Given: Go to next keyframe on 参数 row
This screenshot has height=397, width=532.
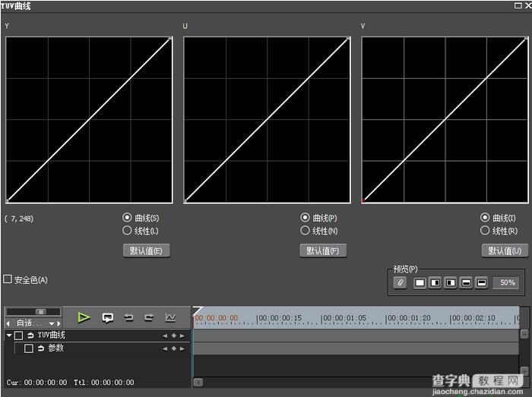Looking at the screenshot, I should (x=182, y=348).
